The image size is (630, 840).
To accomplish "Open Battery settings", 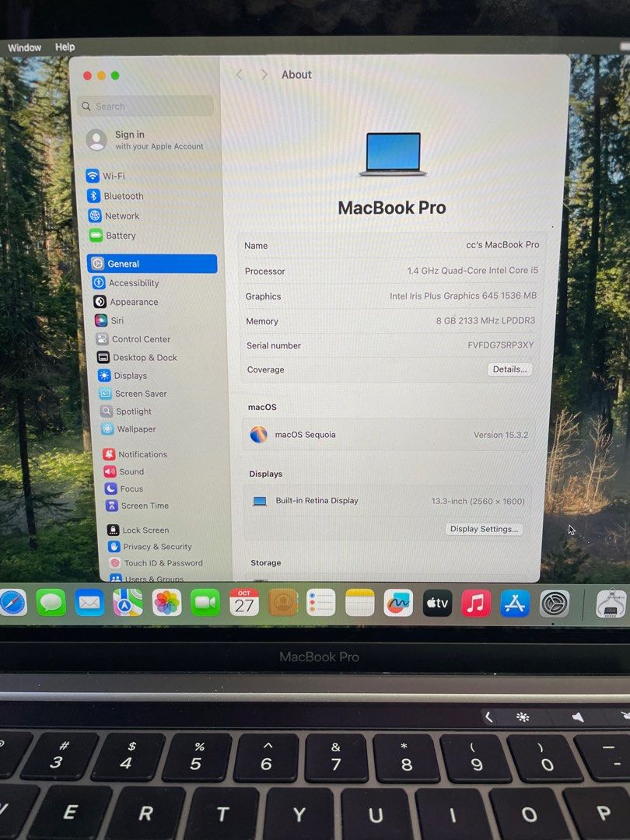I will point(128,236).
